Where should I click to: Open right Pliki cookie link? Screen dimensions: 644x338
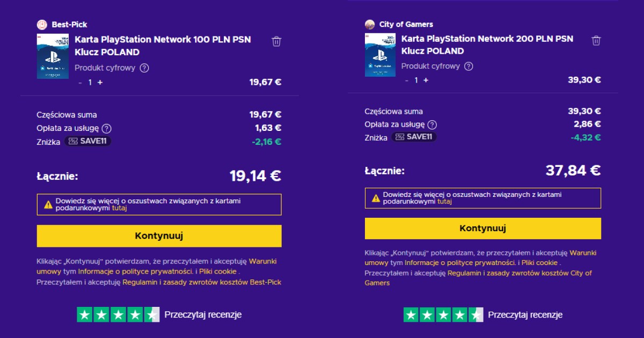point(540,263)
